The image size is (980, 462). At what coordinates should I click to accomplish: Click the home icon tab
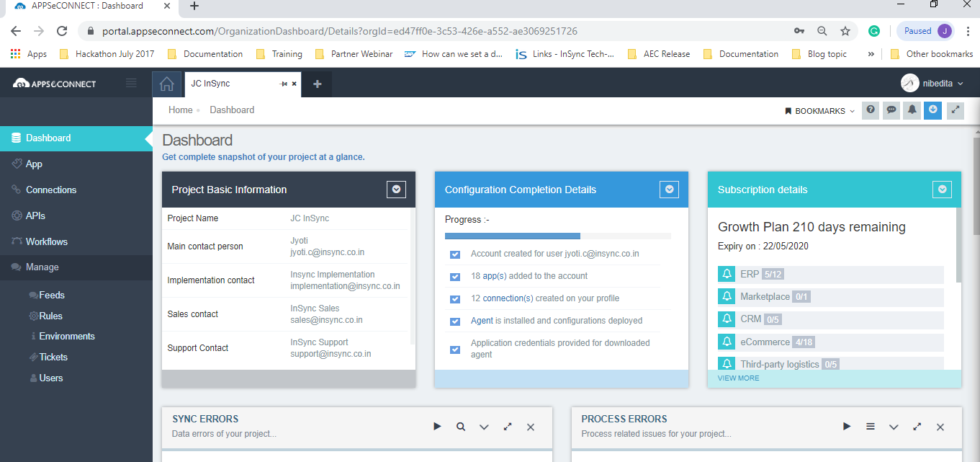click(x=166, y=84)
